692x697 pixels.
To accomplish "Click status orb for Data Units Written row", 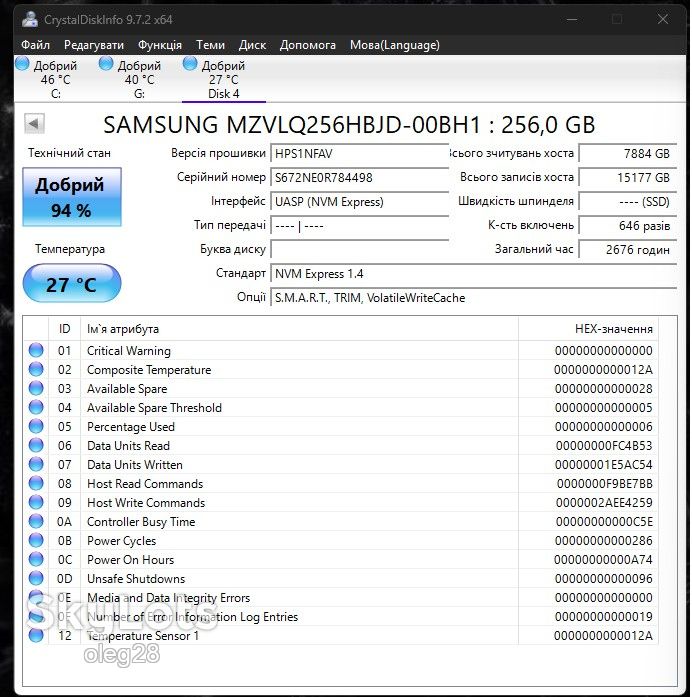I will point(36,465).
